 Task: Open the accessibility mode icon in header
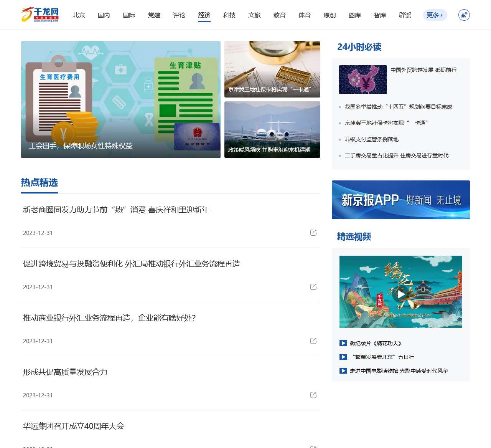[x=464, y=15]
